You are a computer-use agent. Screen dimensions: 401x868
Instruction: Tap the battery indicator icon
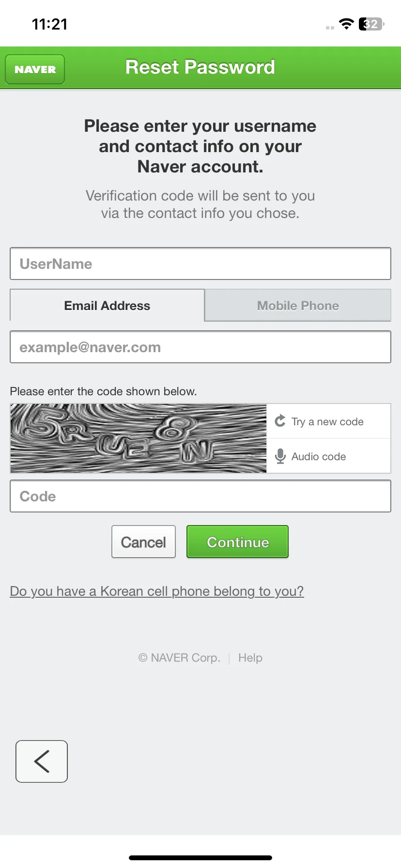[x=371, y=24]
